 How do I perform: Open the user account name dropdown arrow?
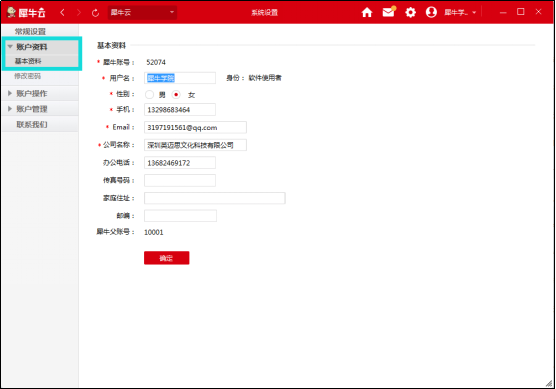click(474, 13)
